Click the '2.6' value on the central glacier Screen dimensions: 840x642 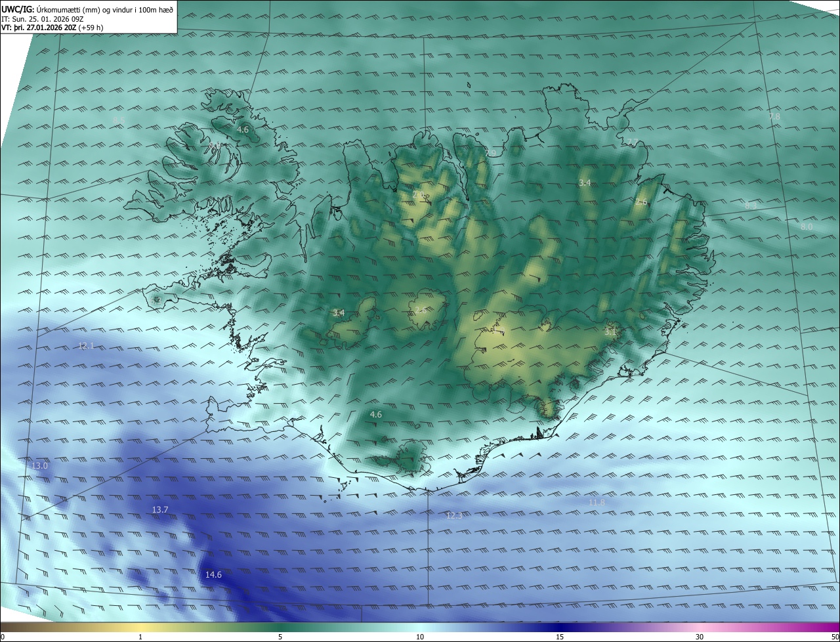[421, 309]
